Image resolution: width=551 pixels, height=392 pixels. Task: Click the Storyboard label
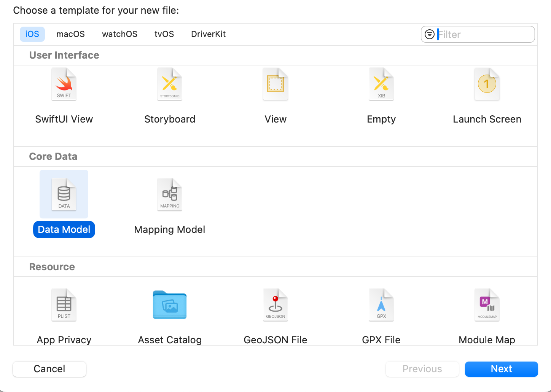pyautogui.click(x=170, y=119)
